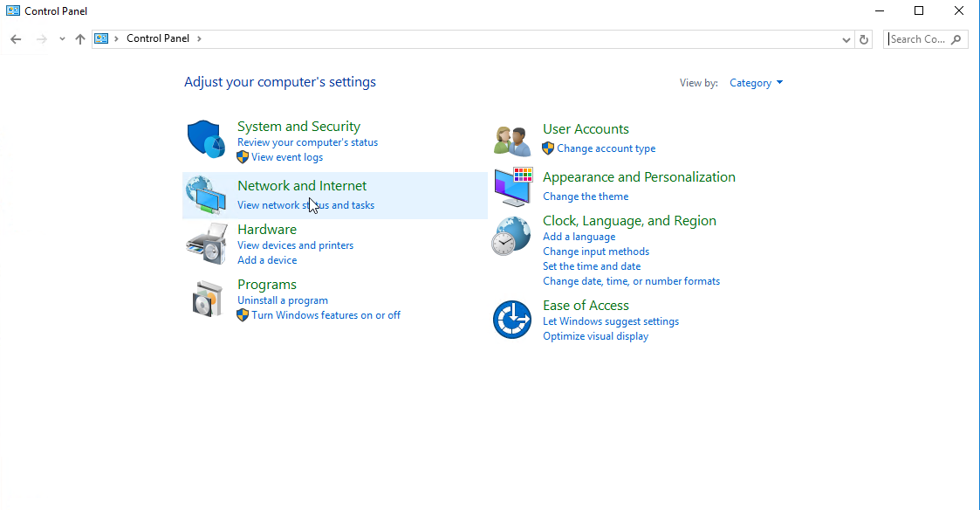Open Uninstall a program link
The height and width of the screenshot is (510, 980).
[283, 300]
